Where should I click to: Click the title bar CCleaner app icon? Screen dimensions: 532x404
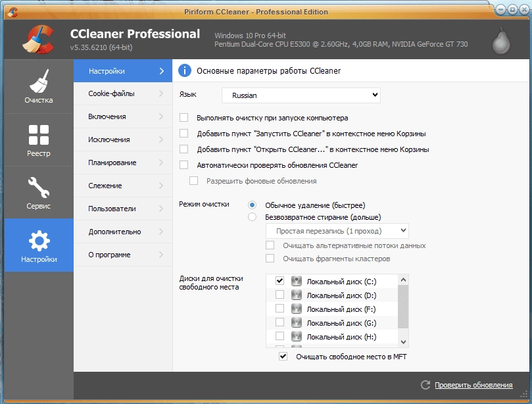point(12,12)
